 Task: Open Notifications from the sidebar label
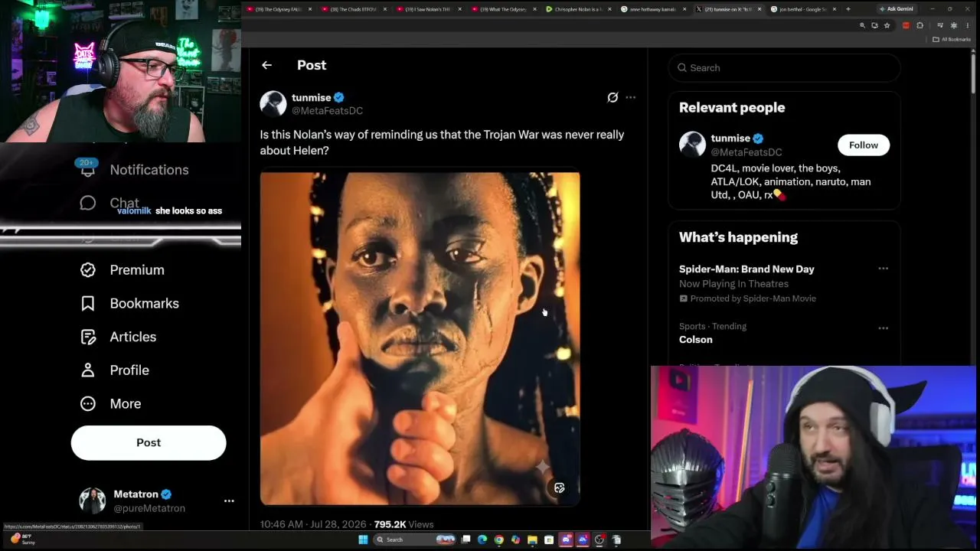click(149, 170)
